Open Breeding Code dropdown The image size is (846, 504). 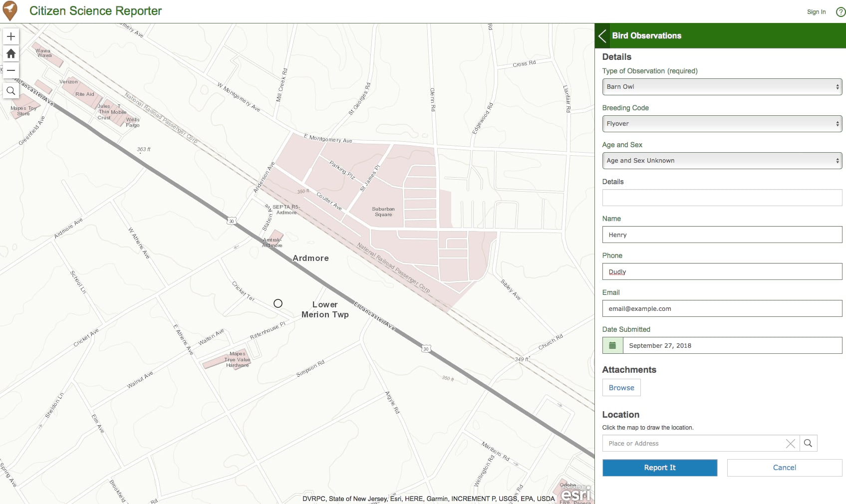click(722, 124)
